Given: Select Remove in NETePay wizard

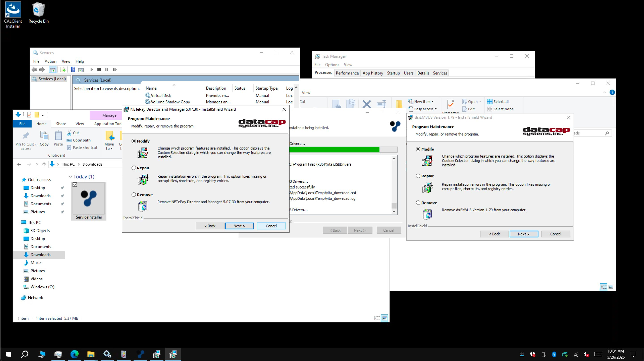Looking at the screenshot, I should tap(134, 195).
